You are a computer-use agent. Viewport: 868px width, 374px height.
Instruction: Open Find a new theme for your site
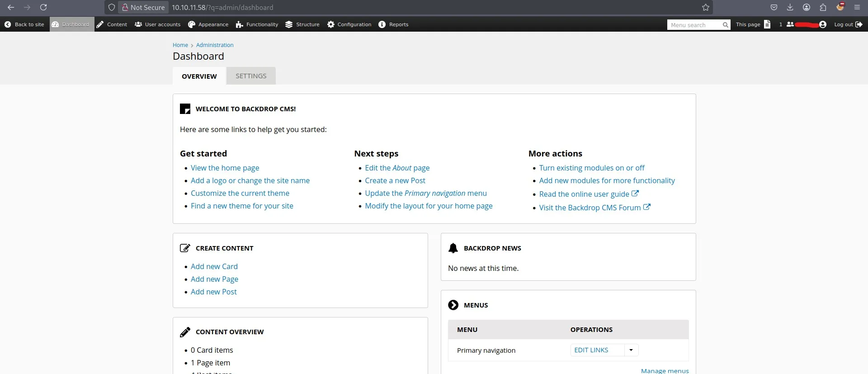(x=242, y=206)
